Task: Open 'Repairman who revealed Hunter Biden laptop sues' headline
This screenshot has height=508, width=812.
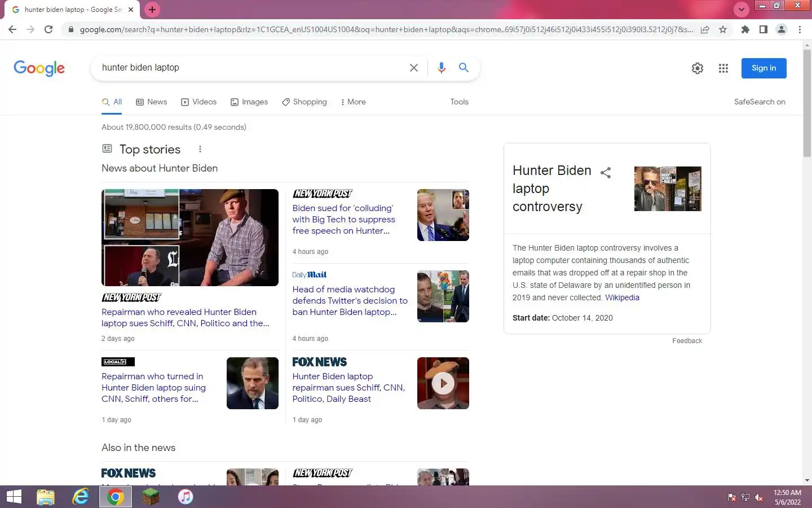Action: coord(186,318)
